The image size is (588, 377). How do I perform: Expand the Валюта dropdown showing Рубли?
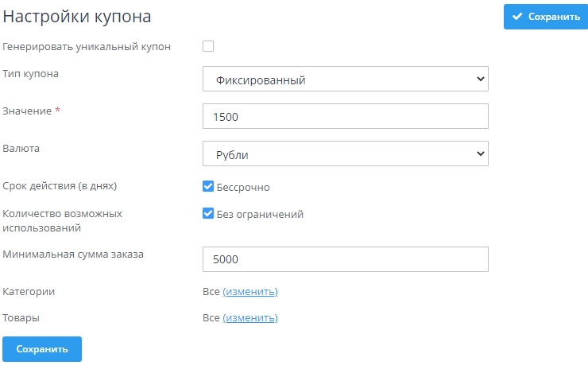(x=345, y=154)
